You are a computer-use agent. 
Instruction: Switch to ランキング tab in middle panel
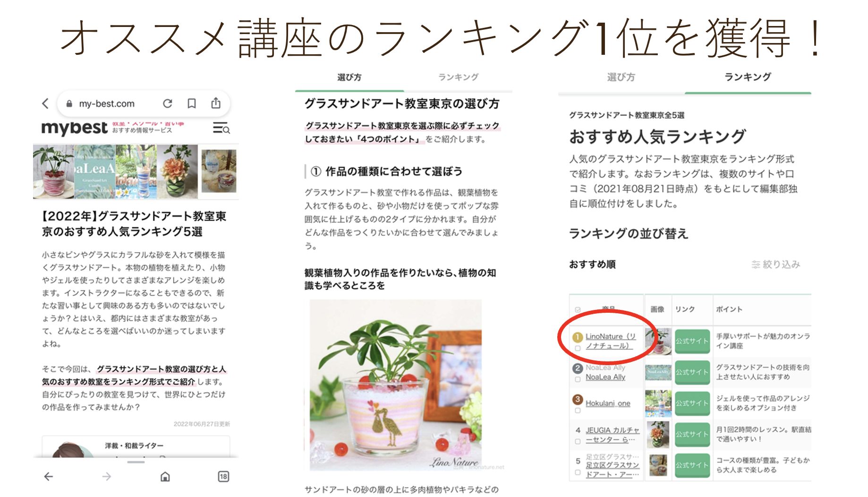pyautogui.click(x=458, y=77)
